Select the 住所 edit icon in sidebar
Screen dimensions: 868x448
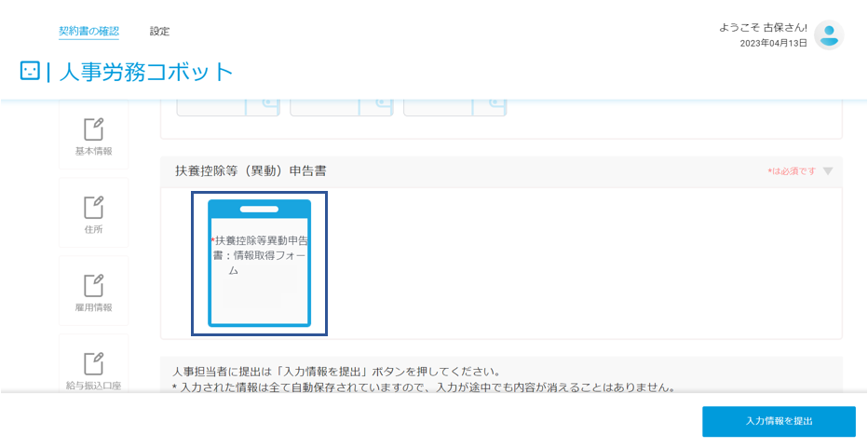[x=93, y=207]
